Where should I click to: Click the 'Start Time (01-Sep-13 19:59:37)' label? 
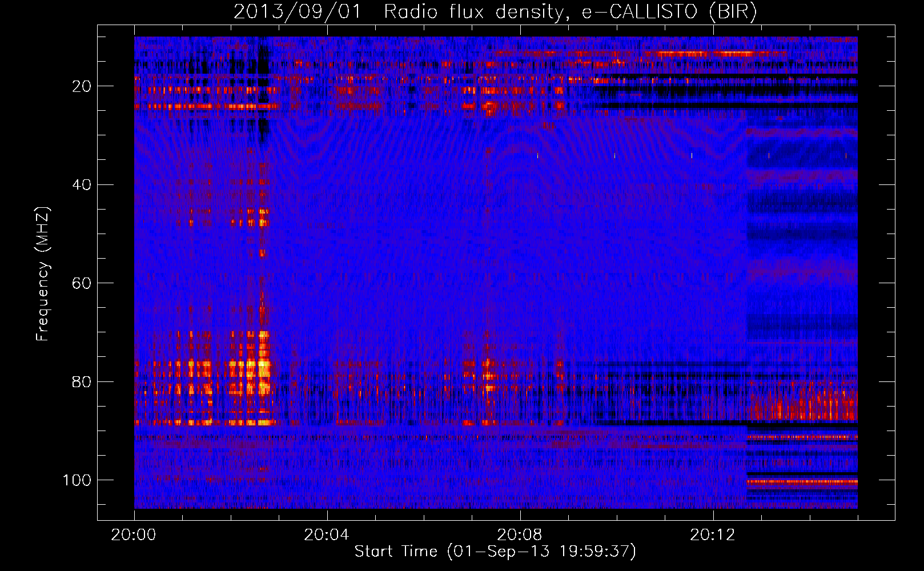[495, 552]
